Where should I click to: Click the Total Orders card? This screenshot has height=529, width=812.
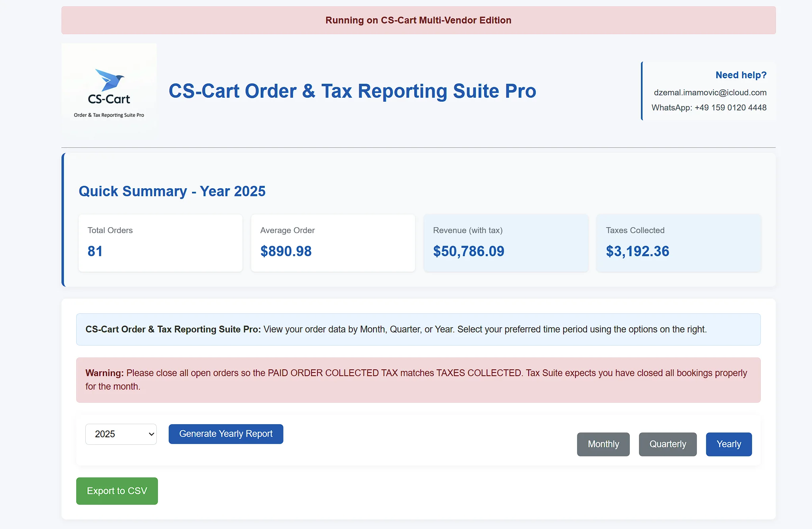tap(160, 243)
